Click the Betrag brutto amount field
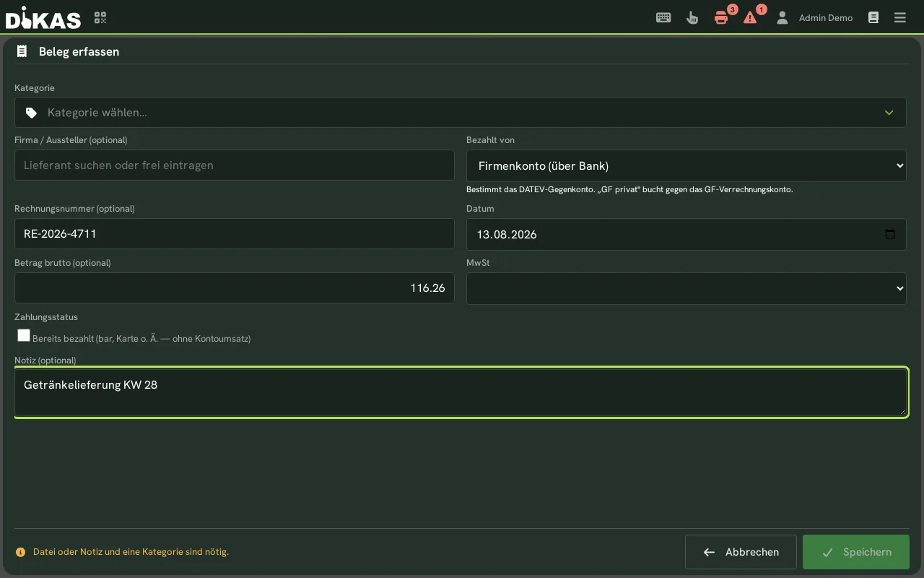The width and height of the screenshot is (924, 578). [235, 288]
